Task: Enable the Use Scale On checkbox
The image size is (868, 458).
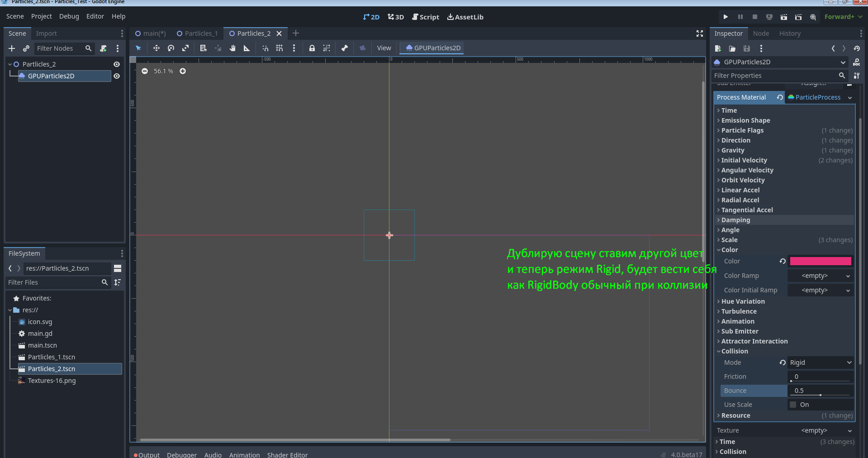Action: 793,405
